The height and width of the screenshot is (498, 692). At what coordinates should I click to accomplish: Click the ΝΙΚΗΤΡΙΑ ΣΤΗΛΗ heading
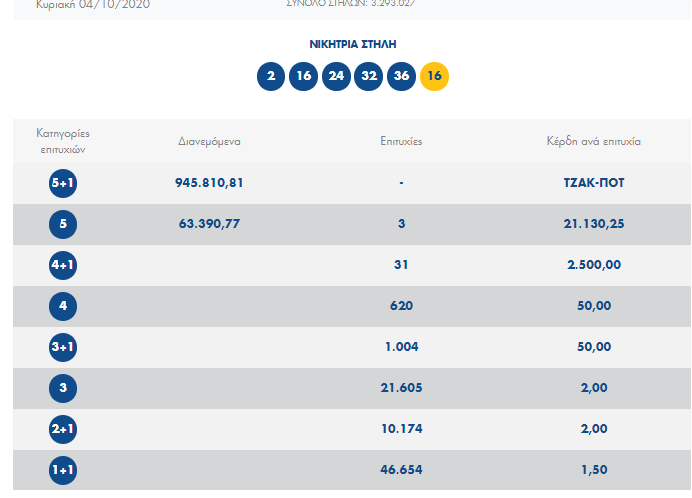[x=353, y=44]
